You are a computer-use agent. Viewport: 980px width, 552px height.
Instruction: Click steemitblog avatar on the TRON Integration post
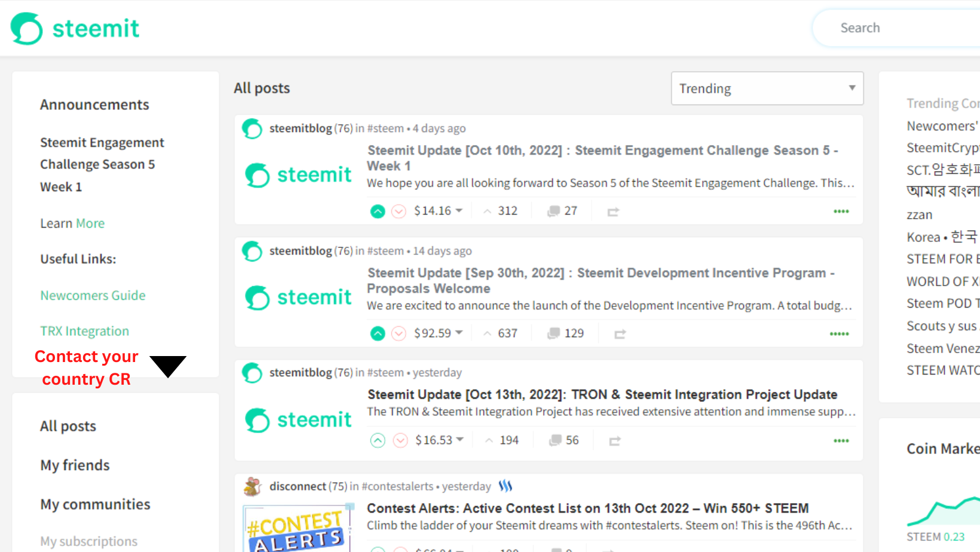point(252,373)
